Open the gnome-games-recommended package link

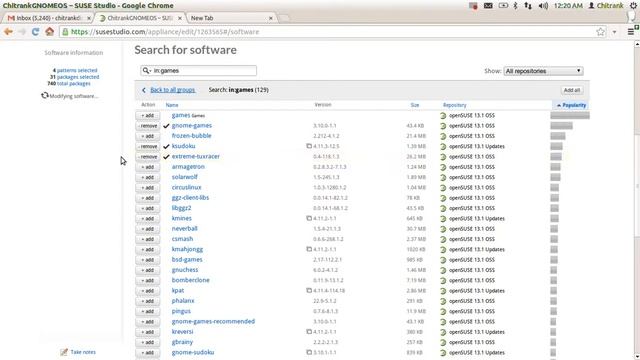[213, 321]
